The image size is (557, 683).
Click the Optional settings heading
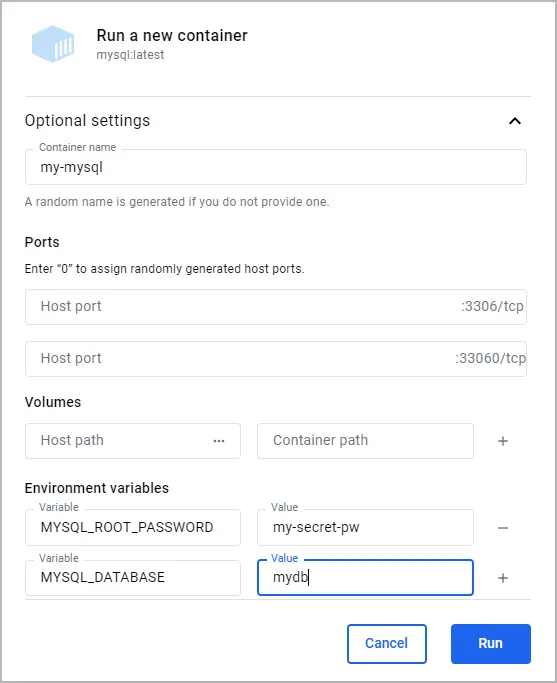(x=87, y=120)
